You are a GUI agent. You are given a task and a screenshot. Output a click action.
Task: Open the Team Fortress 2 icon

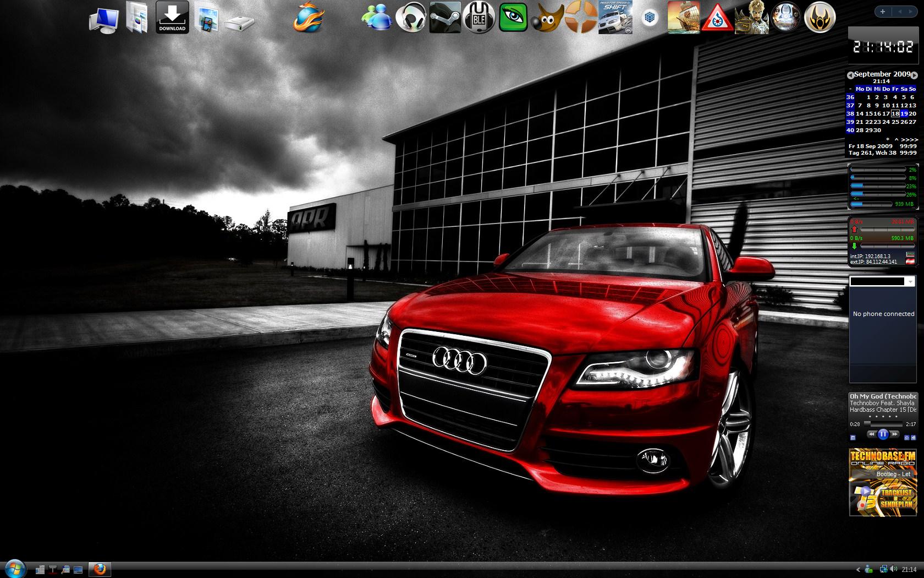point(581,18)
